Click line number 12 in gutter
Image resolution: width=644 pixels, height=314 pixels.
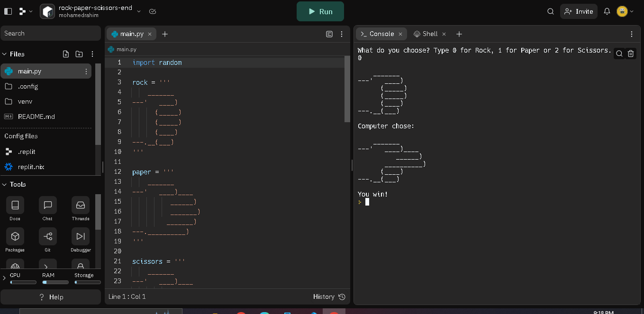pyautogui.click(x=118, y=172)
